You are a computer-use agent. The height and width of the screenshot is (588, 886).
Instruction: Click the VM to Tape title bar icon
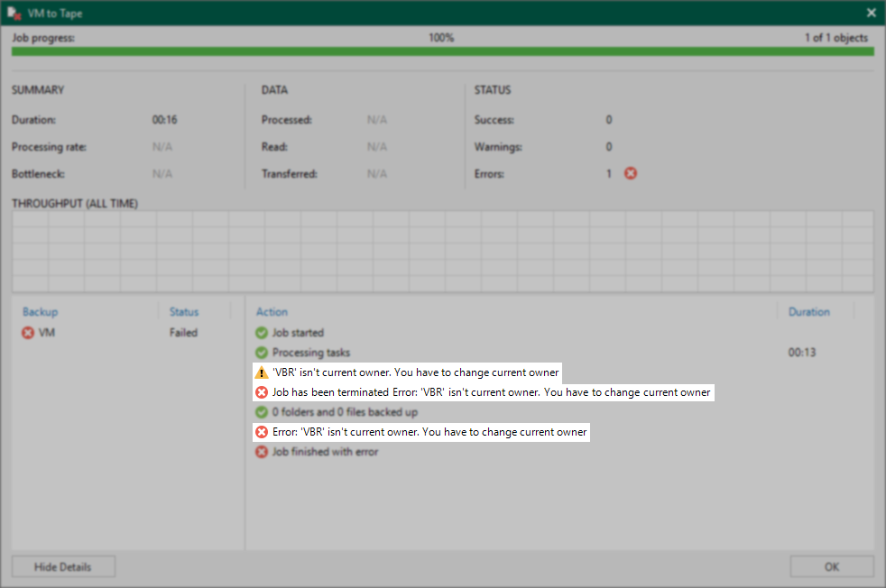(x=14, y=13)
